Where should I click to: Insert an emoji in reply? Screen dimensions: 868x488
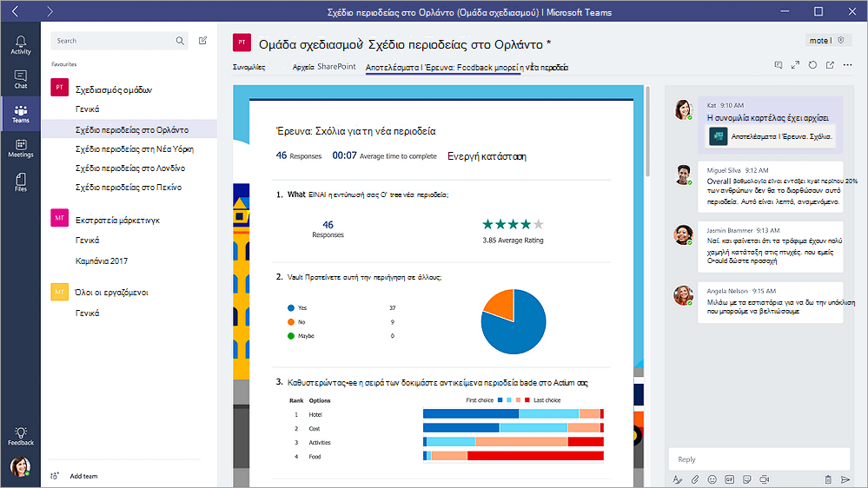click(712, 479)
